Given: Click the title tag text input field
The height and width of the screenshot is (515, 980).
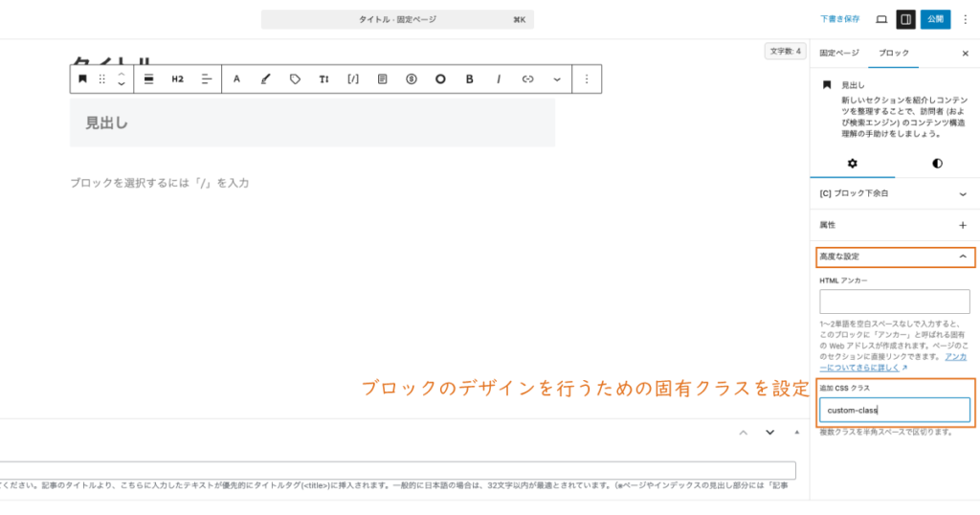Looking at the screenshot, I should coord(397,470).
